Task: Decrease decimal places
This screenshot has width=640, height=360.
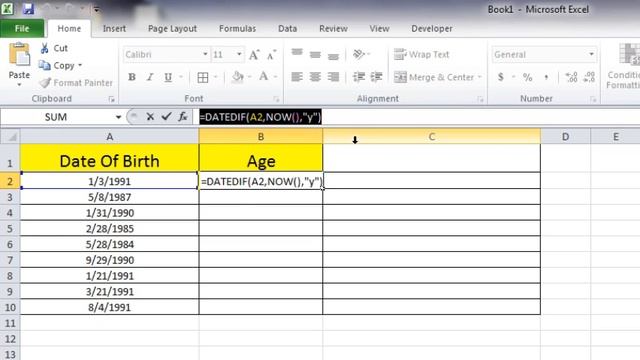Action: point(589,77)
